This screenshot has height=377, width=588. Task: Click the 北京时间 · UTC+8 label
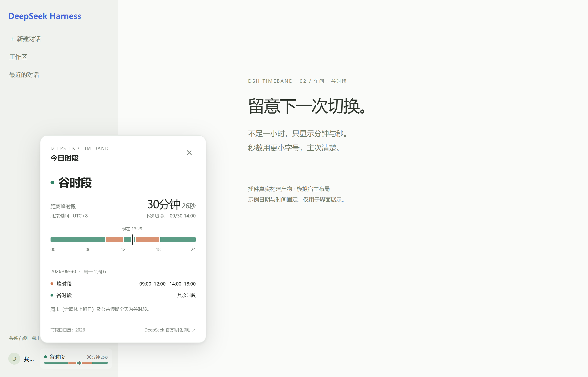click(69, 216)
